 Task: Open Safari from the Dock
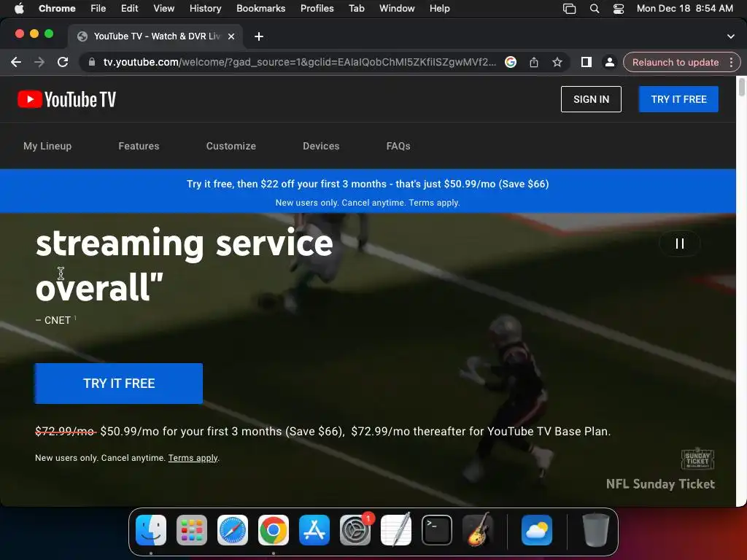[233, 530]
